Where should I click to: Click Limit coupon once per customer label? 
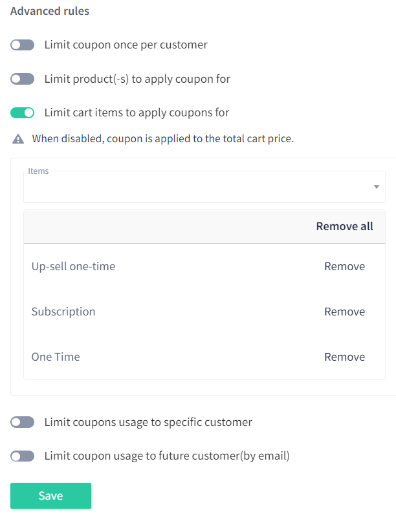(x=126, y=45)
